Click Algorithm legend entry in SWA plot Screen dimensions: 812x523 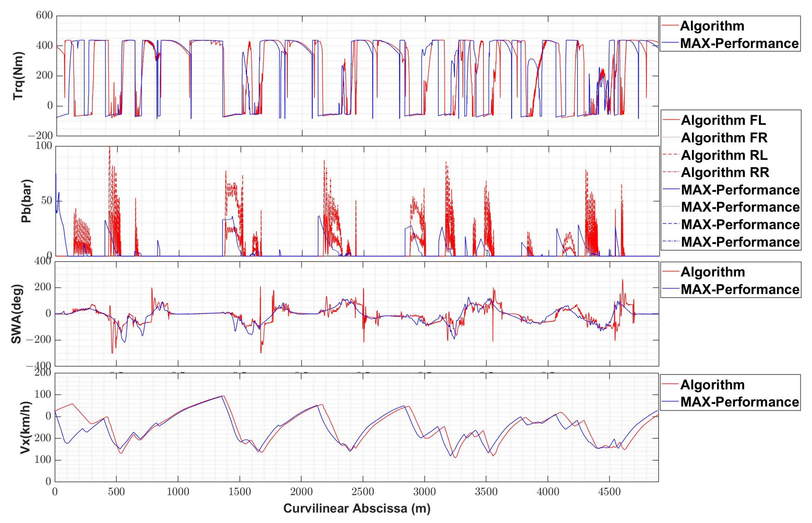[x=712, y=272]
